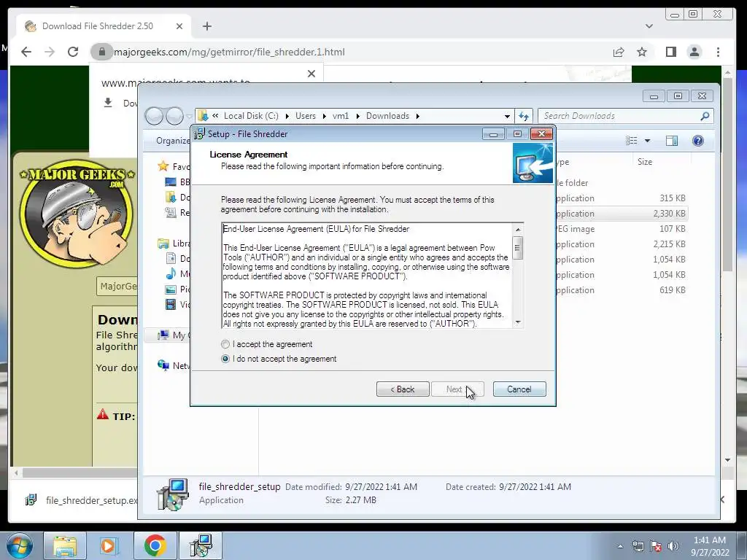The height and width of the screenshot is (560, 747).
Task: Click Users in the Explorer breadcrumb
Action: pyautogui.click(x=306, y=116)
